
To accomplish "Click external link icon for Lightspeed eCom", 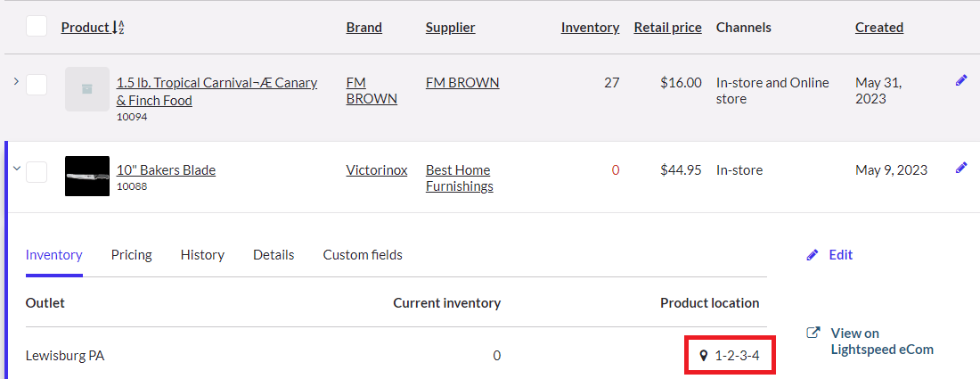I will [813, 333].
